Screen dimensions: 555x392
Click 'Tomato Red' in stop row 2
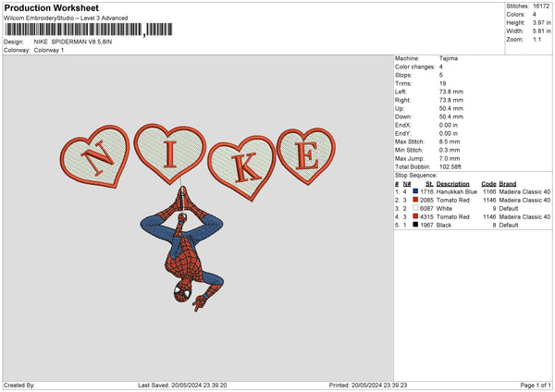pos(452,201)
